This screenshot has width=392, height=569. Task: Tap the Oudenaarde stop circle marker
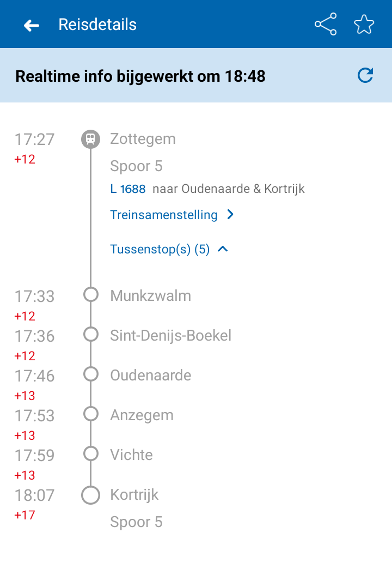tap(90, 374)
